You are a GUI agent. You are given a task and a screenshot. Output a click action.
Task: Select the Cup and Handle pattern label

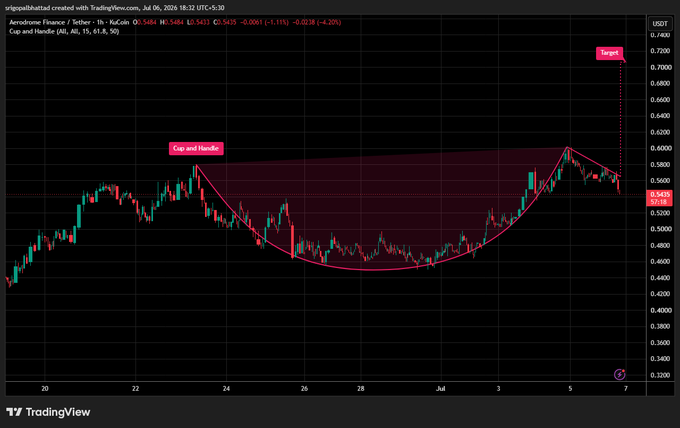(196, 148)
